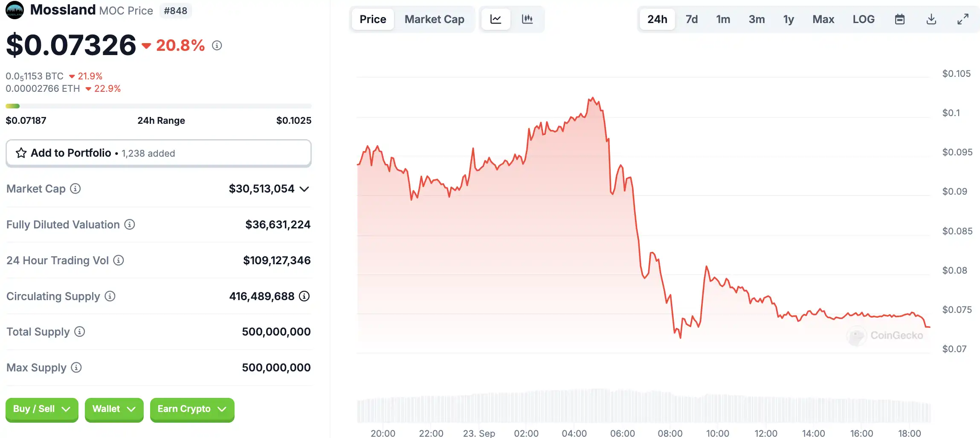Select the 1y time range
This screenshot has height=438, width=980.
click(x=789, y=19)
